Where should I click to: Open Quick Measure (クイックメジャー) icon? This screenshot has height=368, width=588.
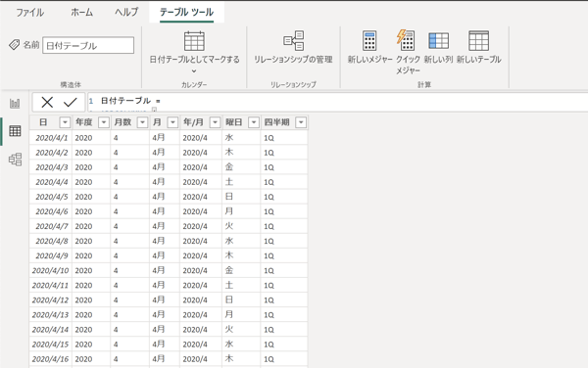pyautogui.click(x=406, y=40)
